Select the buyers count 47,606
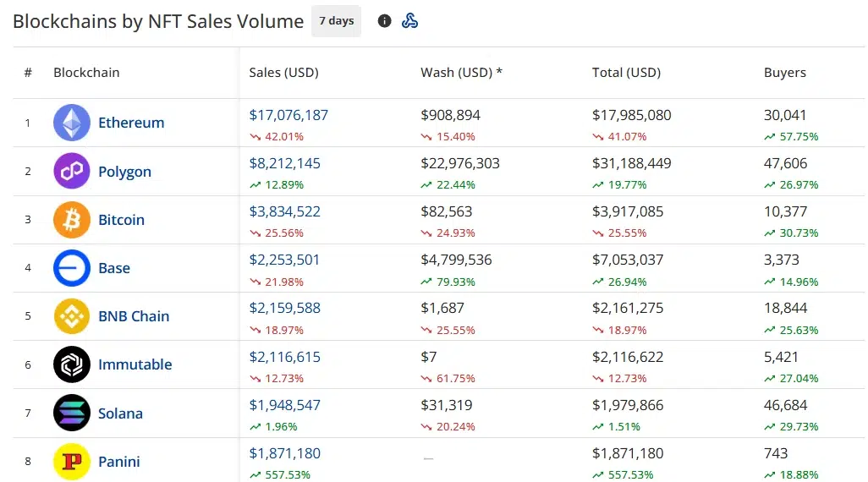The height and width of the screenshot is (482, 868). (x=786, y=163)
